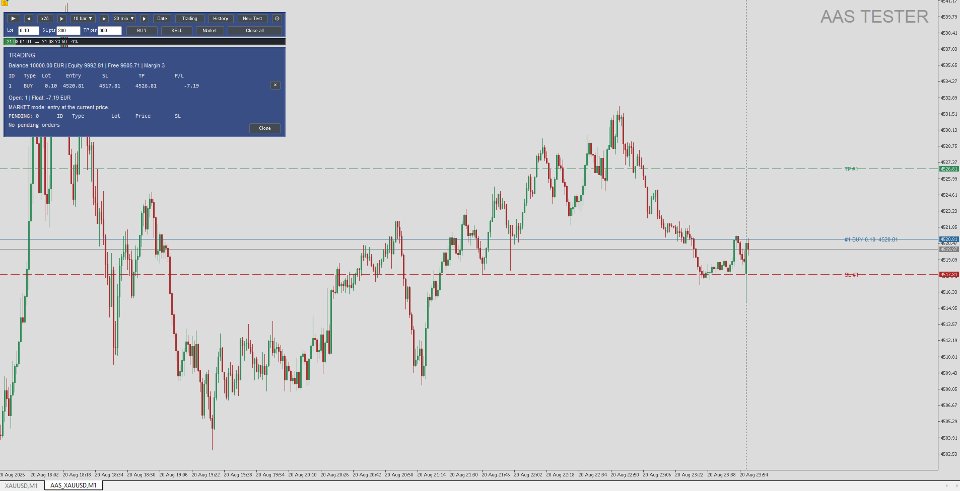960x491 pixels.
Task: Step forward using the arrow after x20
Action: pos(61,18)
